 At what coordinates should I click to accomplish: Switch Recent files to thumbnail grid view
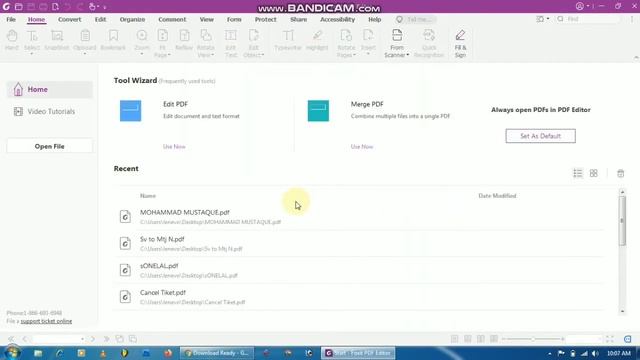(593, 173)
